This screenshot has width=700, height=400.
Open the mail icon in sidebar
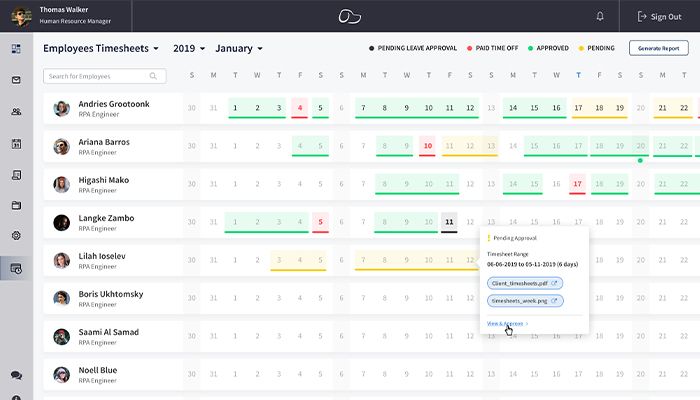[16, 80]
